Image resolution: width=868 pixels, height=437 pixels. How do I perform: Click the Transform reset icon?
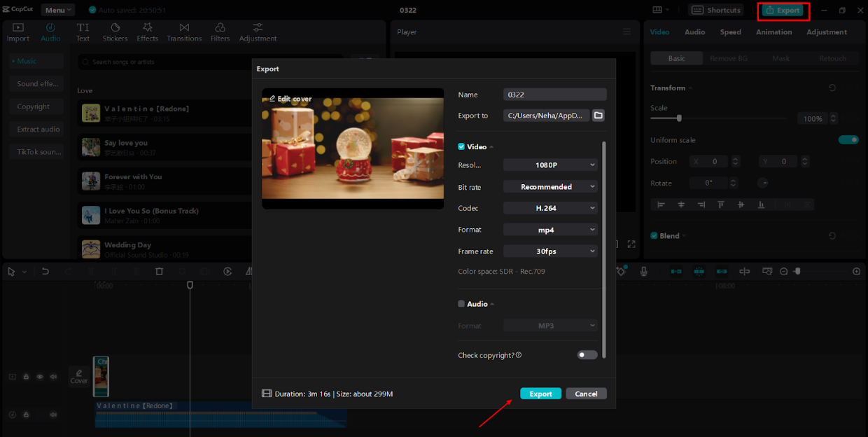coord(832,88)
